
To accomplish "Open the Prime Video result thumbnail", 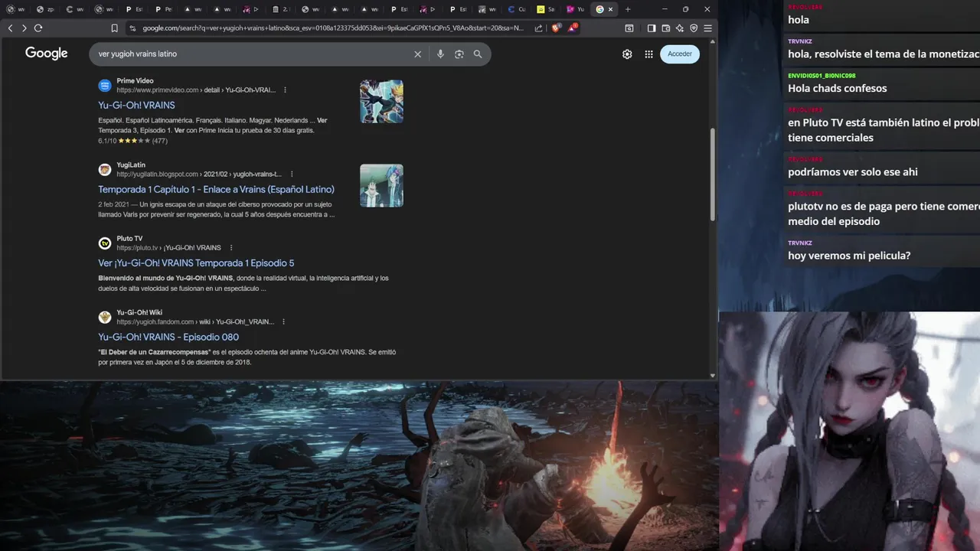I will (381, 101).
